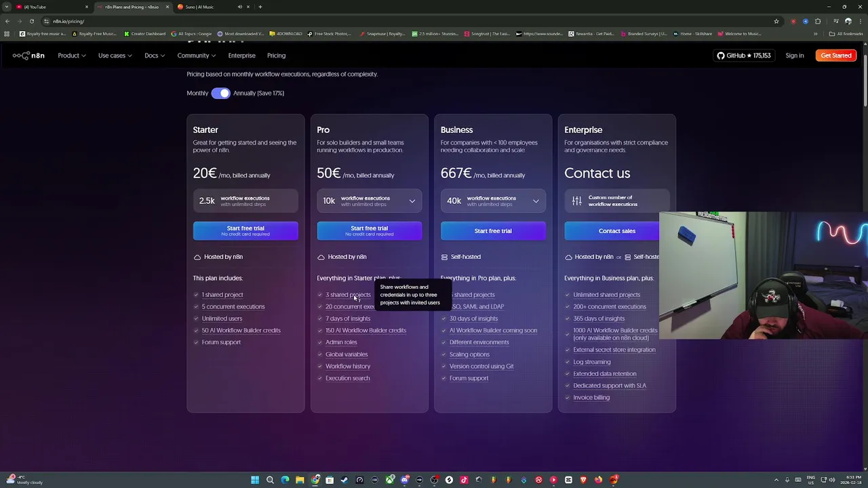The image size is (868, 488).
Task: Open Discord from the taskbar
Action: [x=404, y=480]
